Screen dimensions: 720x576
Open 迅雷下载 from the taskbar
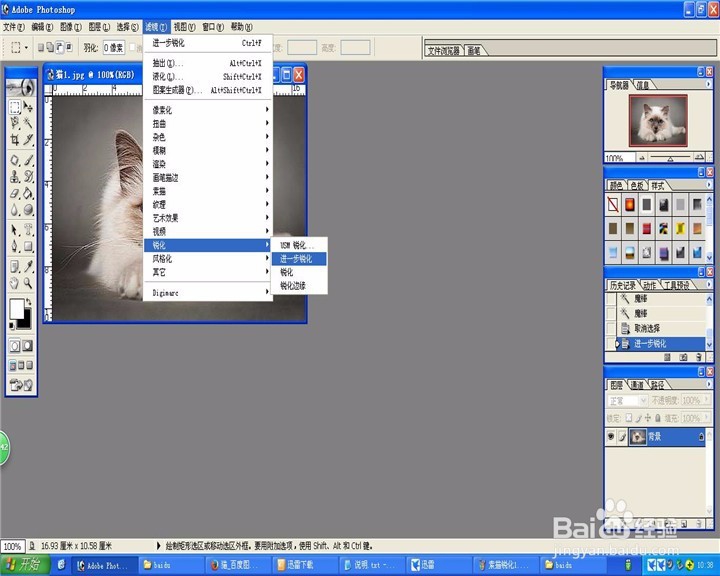pyautogui.click(x=303, y=565)
